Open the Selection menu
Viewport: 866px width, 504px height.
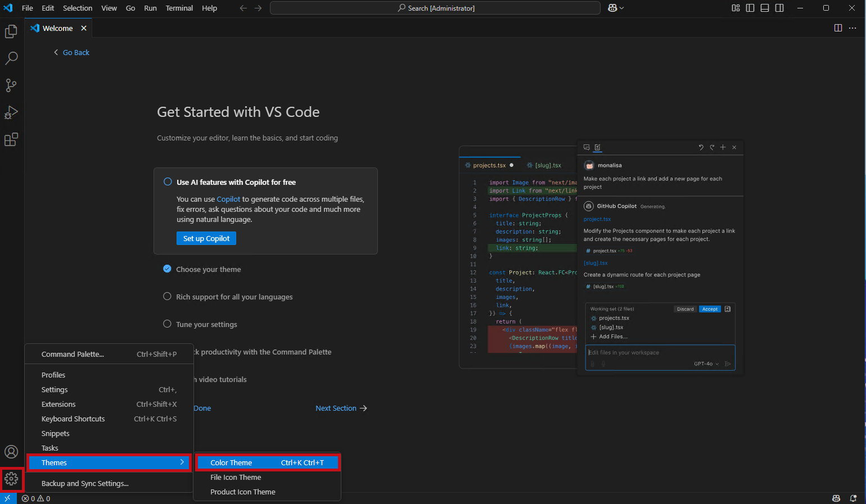(x=78, y=8)
